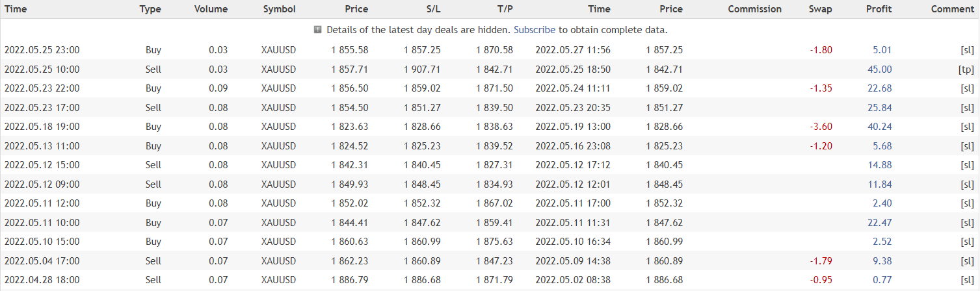Image resolution: width=980 pixels, height=291 pixels.
Task: Click the 0.09 volume cell
Action: (218, 88)
